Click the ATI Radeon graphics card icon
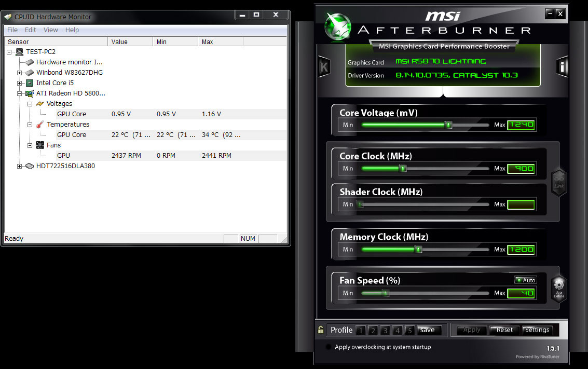The width and height of the screenshot is (588, 369). [30, 93]
